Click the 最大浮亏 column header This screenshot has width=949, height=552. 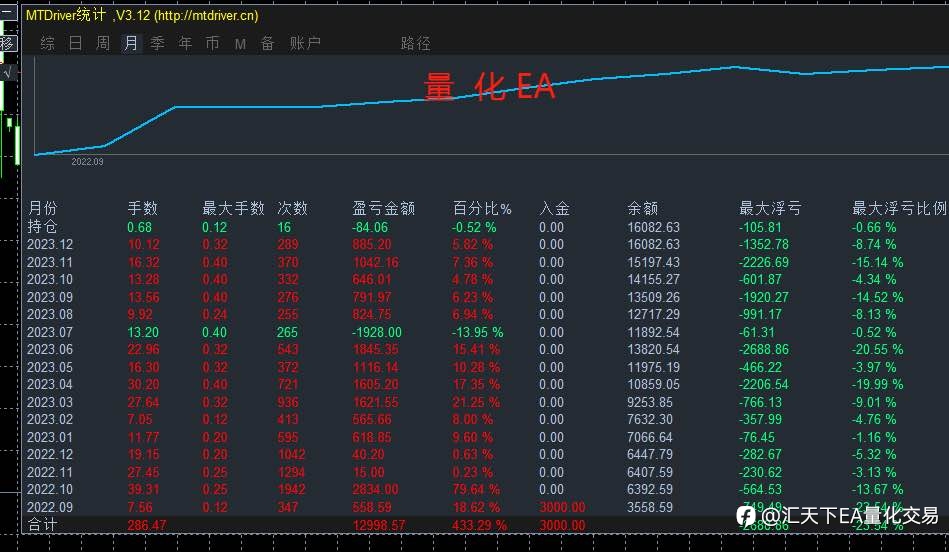(770, 208)
